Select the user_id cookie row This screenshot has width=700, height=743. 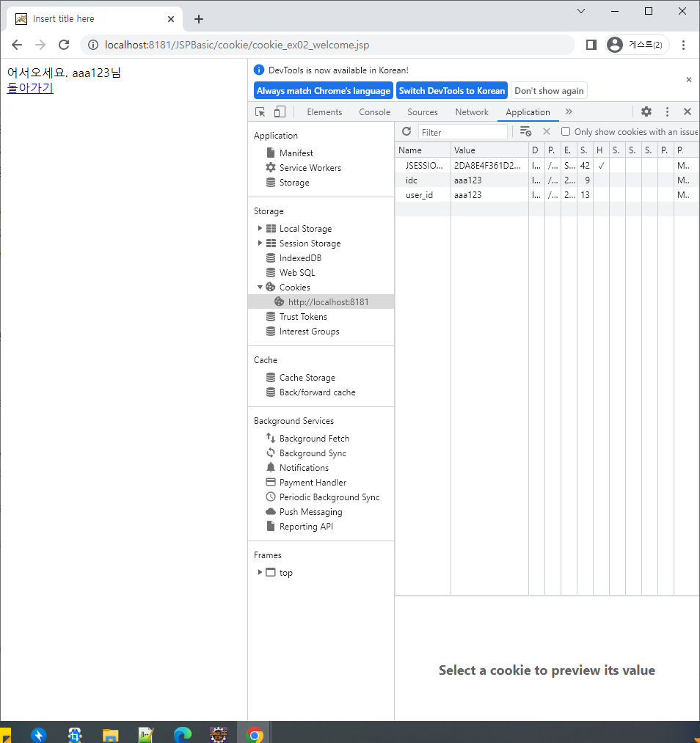[x=547, y=195]
